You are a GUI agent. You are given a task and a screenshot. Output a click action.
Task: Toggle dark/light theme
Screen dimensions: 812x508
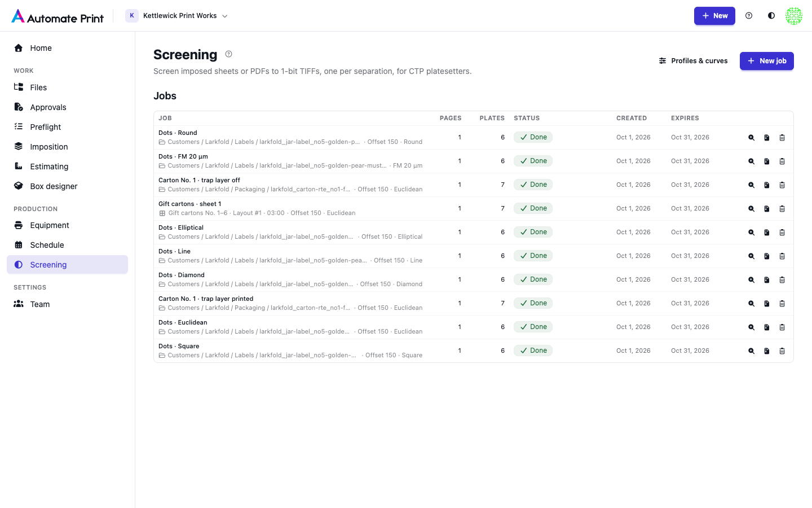(771, 16)
